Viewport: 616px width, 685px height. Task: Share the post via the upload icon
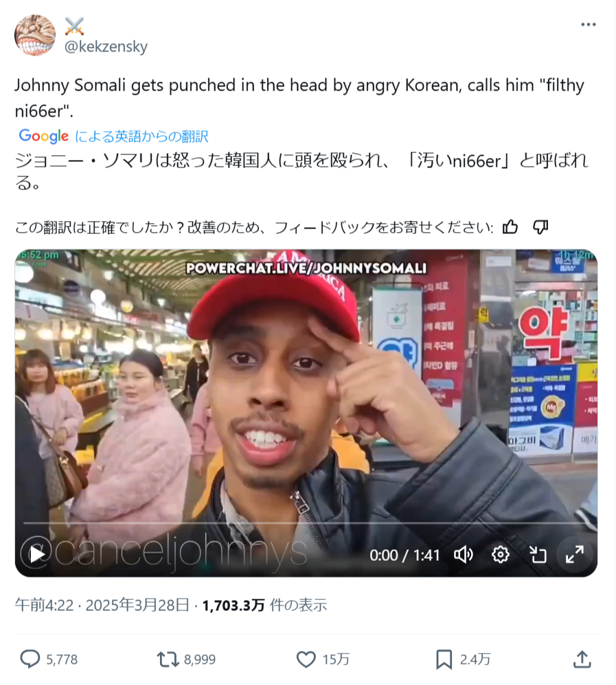pyautogui.click(x=582, y=659)
